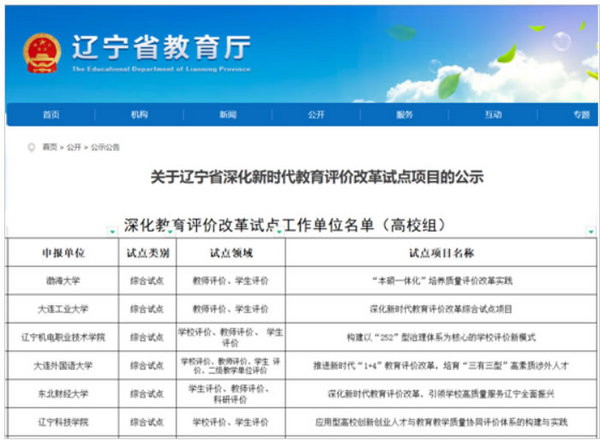Click the green arrow marker above 试点项目名称 column
600x440 pixels.
pos(591,231)
